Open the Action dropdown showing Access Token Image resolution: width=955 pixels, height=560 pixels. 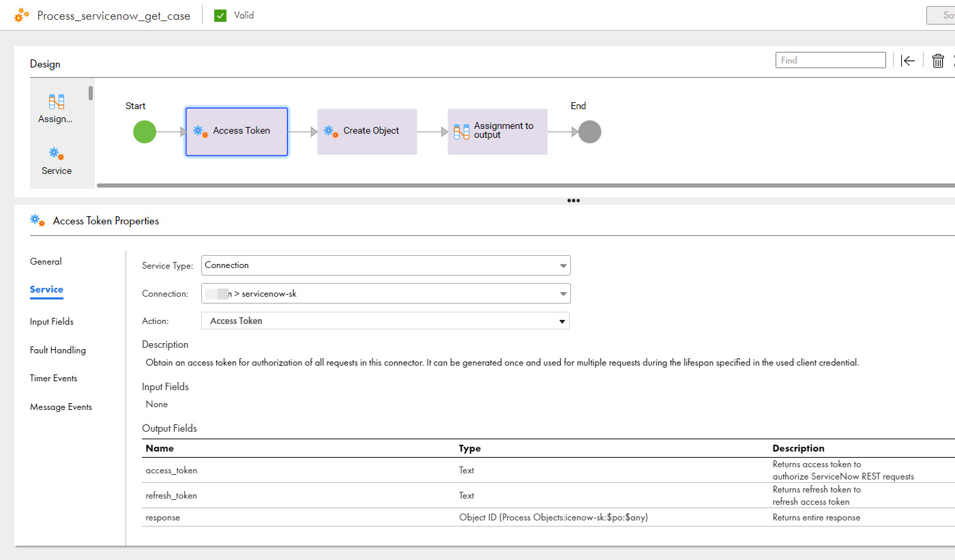[385, 321]
